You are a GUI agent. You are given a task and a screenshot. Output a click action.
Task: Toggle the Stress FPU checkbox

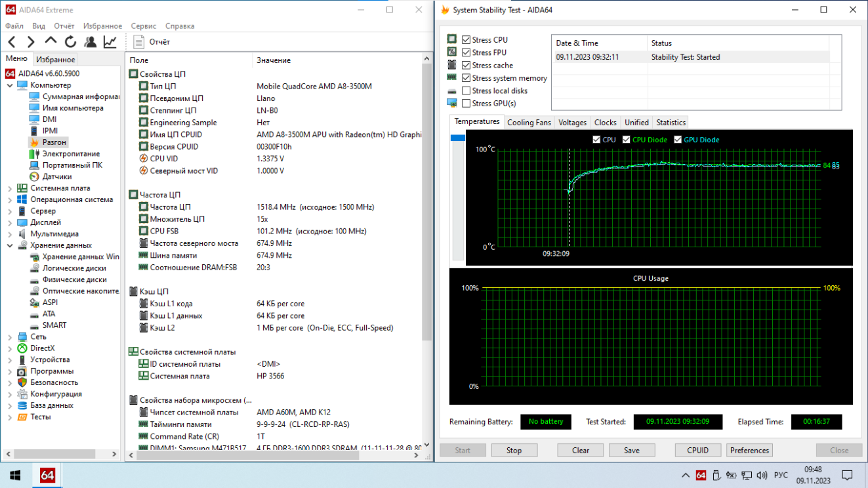466,52
